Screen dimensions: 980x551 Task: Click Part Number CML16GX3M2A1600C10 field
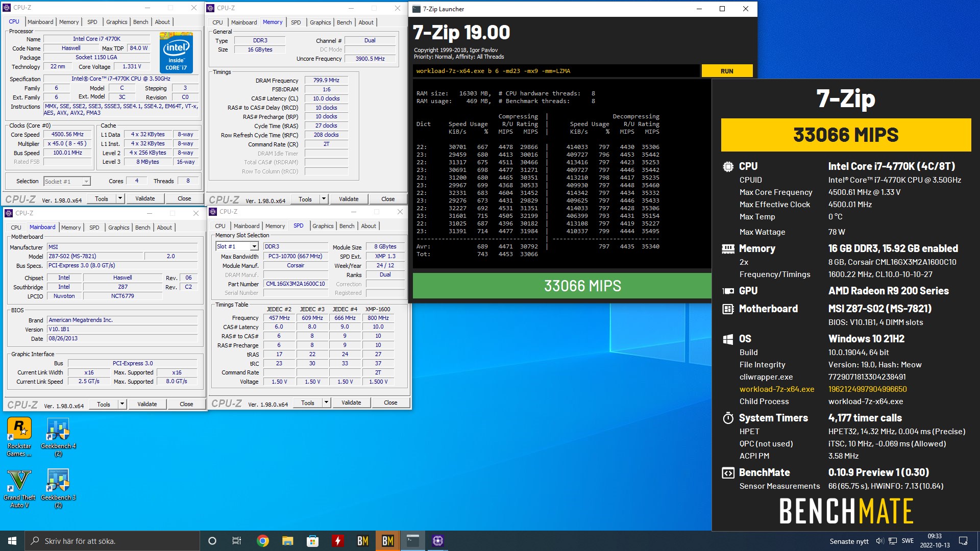(x=296, y=284)
